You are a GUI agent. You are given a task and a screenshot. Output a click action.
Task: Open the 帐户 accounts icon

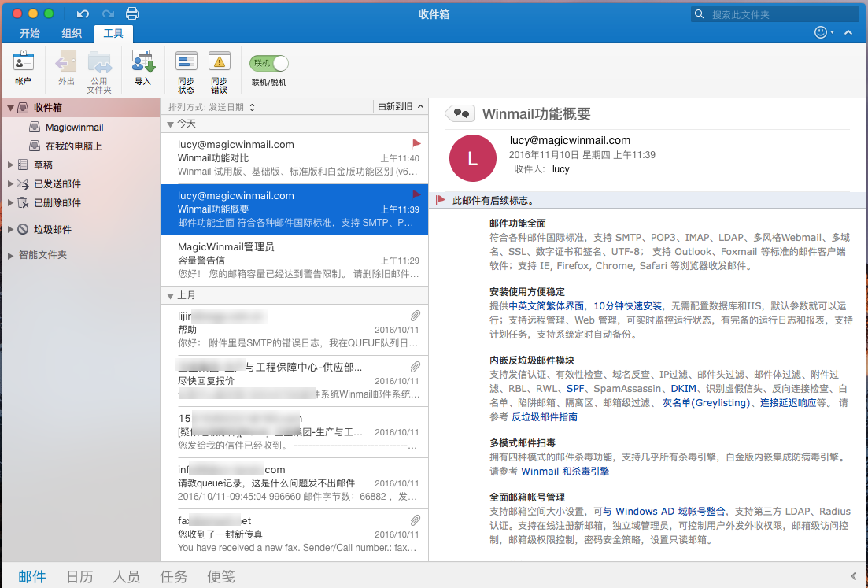[x=24, y=61]
